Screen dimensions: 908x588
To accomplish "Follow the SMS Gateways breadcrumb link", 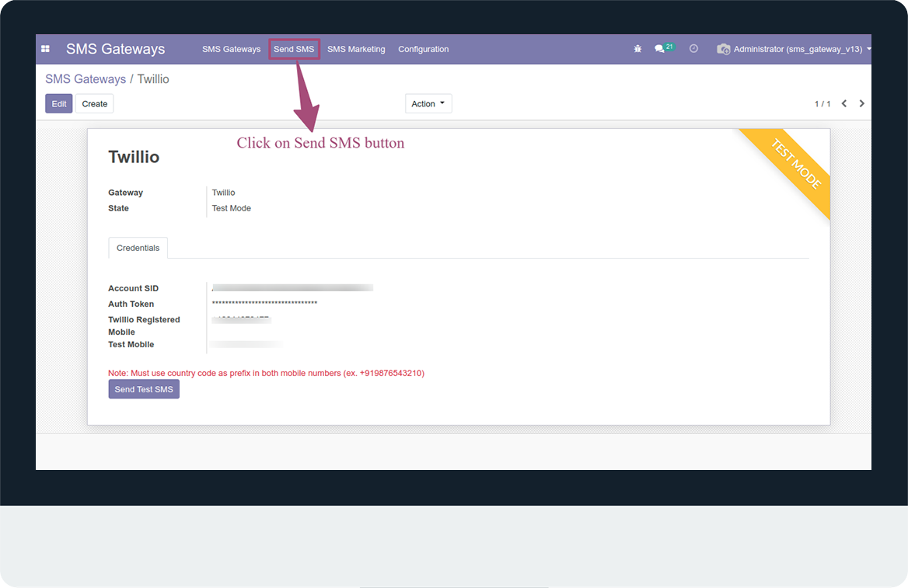I will (x=86, y=79).
